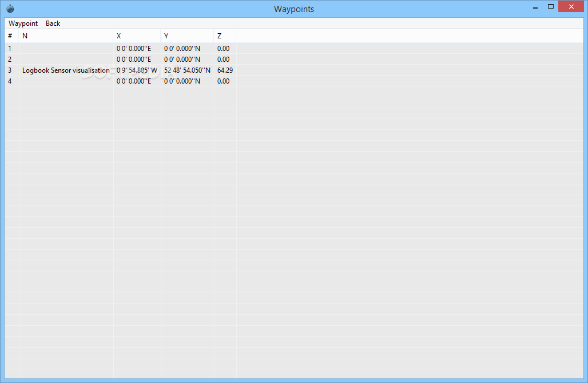Click row 2 Z value 0.00
Viewport: 588px width, 383px height.
[224, 60]
